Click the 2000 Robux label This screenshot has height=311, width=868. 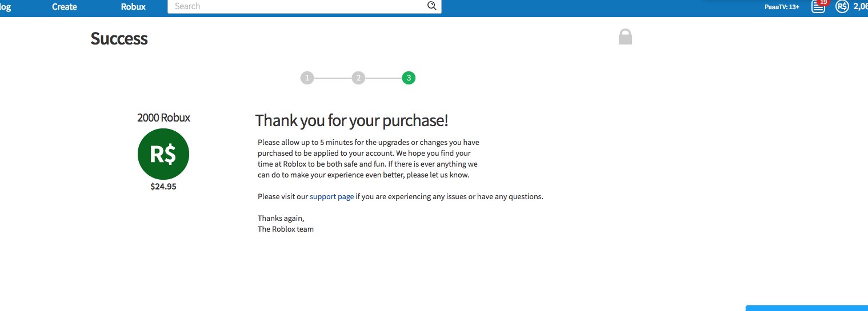[163, 118]
